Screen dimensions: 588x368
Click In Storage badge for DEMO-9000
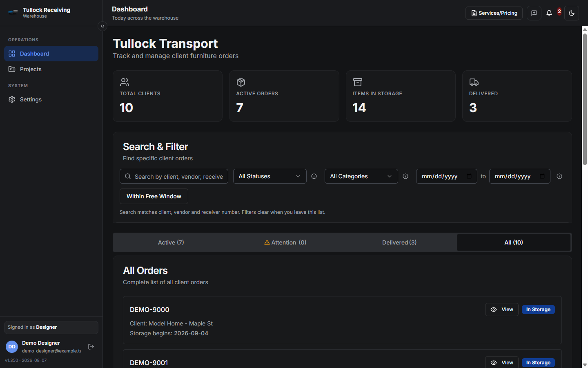[x=538, y=310]
